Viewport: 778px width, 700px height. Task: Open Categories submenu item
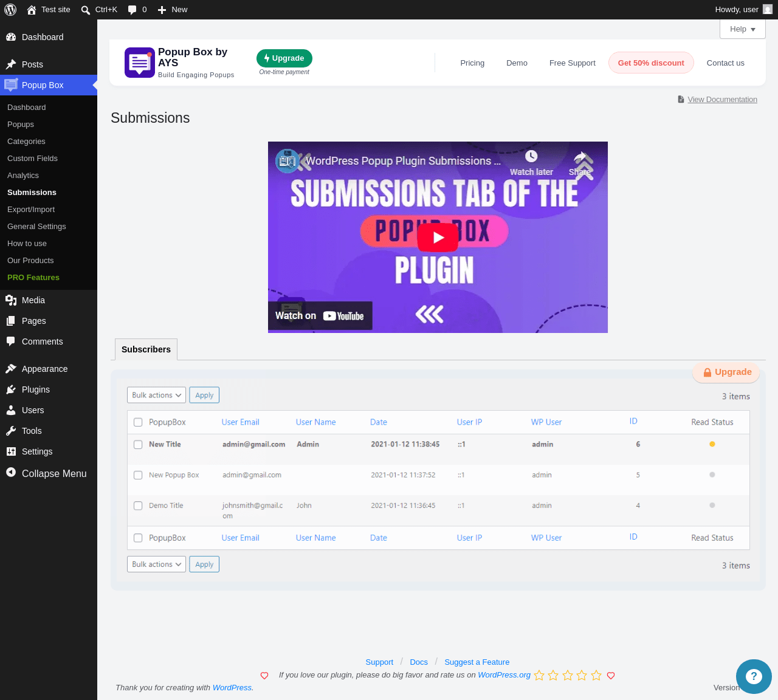click(26, 141)
